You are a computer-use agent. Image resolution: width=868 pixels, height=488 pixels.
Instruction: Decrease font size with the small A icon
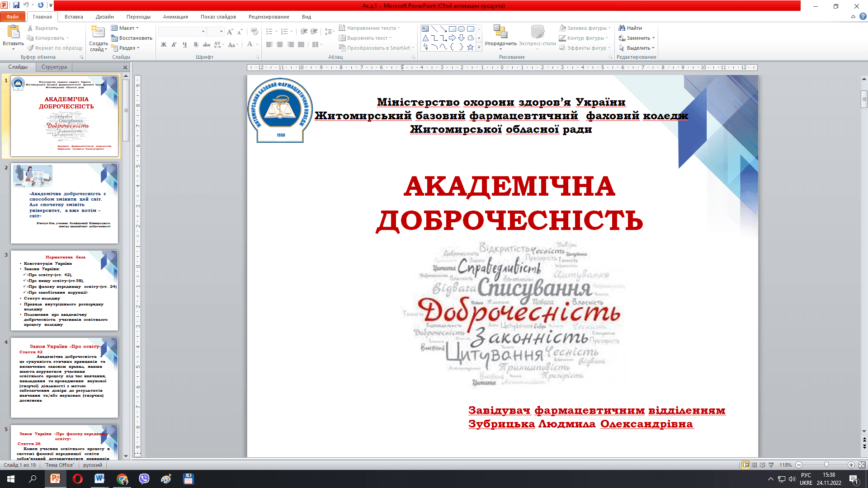(240, 32)
